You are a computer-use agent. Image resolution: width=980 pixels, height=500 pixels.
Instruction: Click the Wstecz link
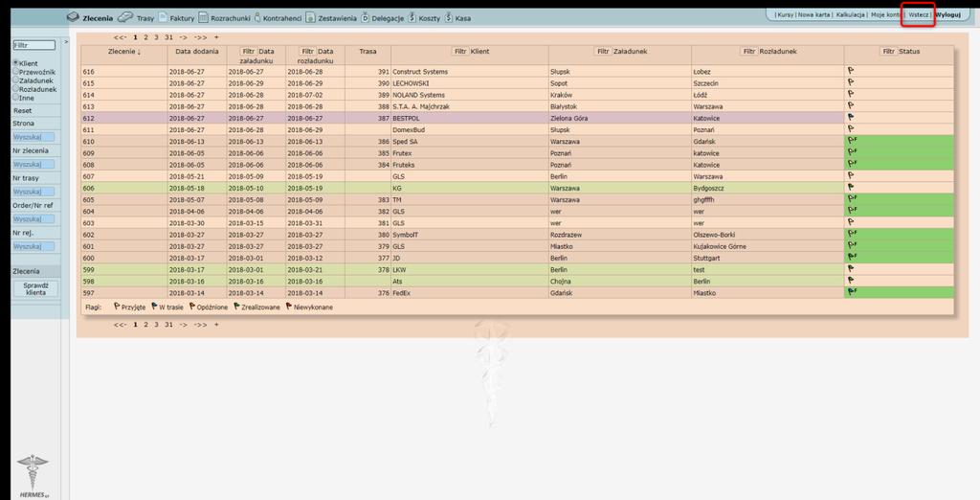[918, 14]
